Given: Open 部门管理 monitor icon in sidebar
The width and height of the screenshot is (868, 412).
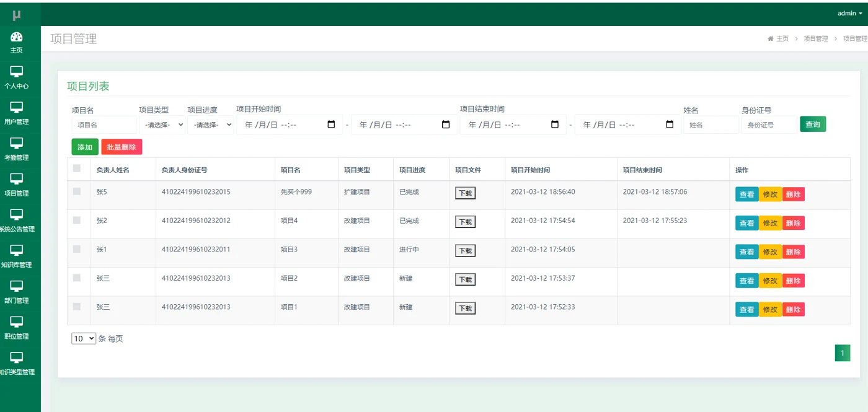Looking at the screenshot, I should [17, 286].
